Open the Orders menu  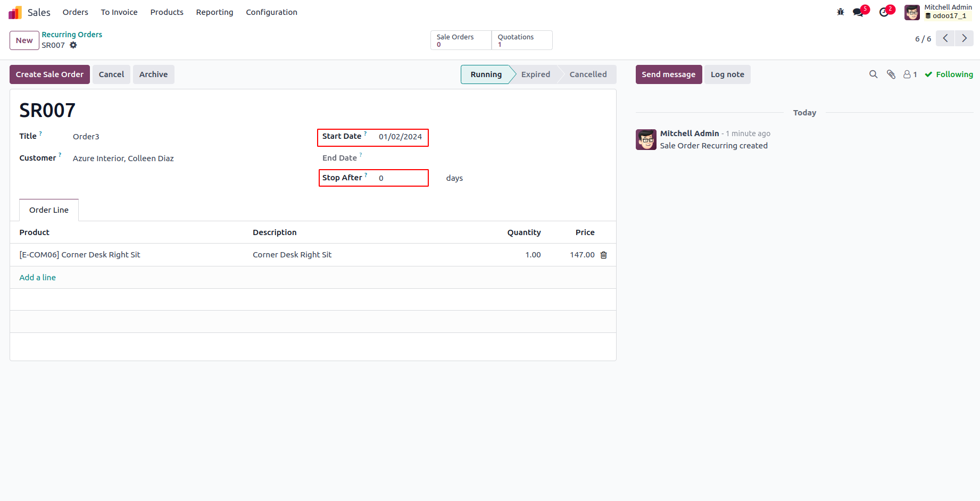click(x=75, y=12)
